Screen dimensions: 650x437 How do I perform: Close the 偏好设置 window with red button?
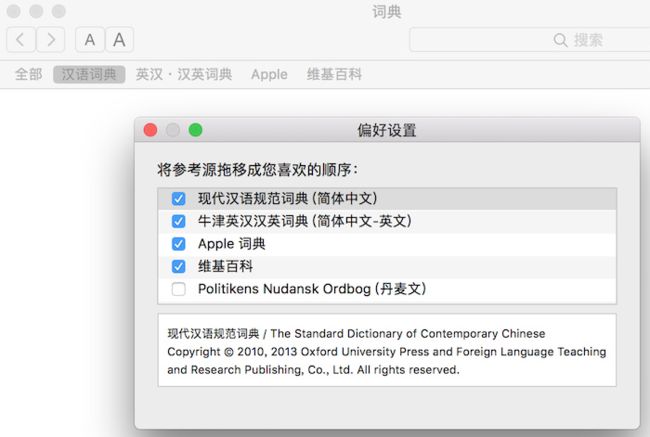(x=150, y=130)
